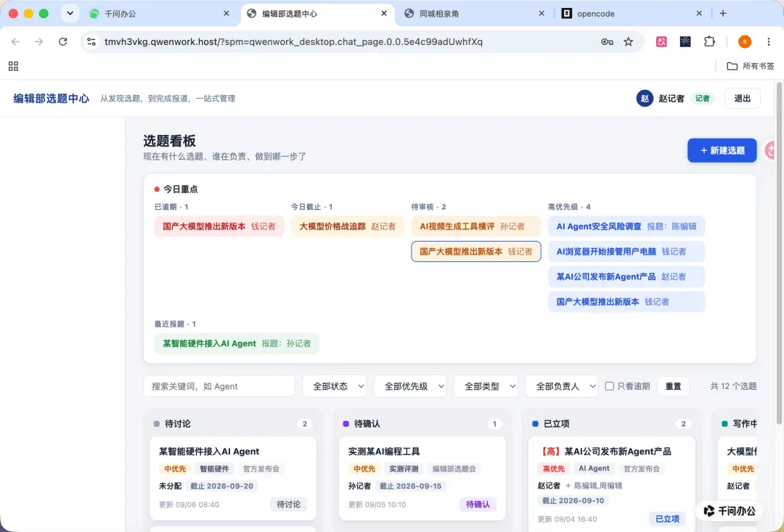Click the 待确认 column header
784x532 pixels.
click(x=422, y=424)
